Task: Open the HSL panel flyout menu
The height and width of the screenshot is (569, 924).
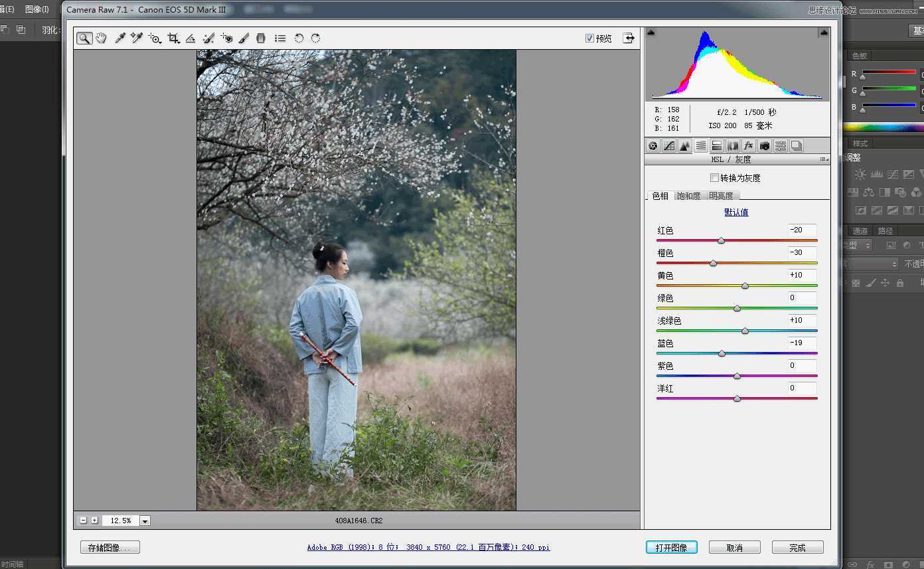Action: point(823,159)
